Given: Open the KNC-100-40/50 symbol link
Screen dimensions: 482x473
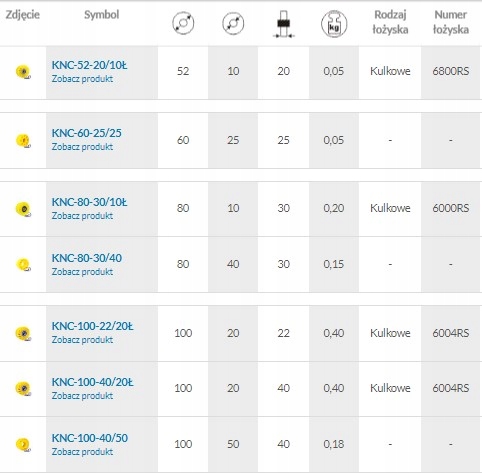Looking at the screenshot, I should [90, 438].
